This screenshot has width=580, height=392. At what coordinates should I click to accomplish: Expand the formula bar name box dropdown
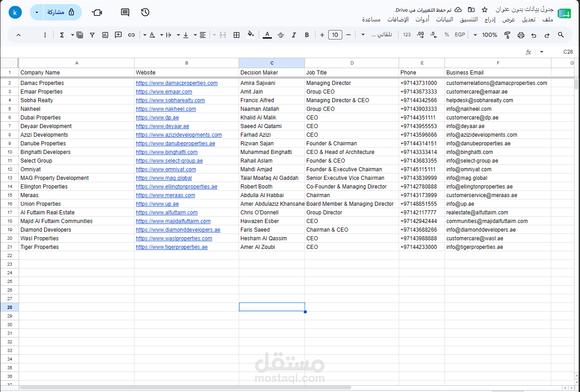pos(542,52)
